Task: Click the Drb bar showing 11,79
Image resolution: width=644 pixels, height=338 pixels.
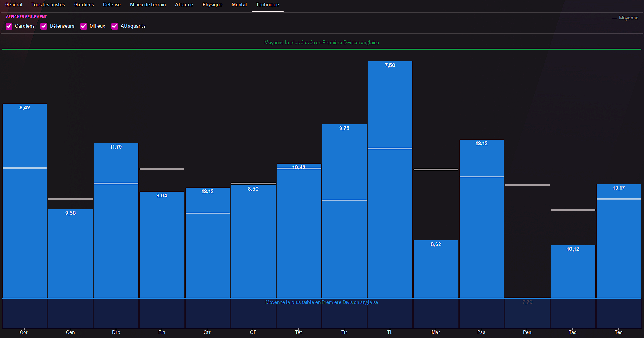Action: (116, 220)
